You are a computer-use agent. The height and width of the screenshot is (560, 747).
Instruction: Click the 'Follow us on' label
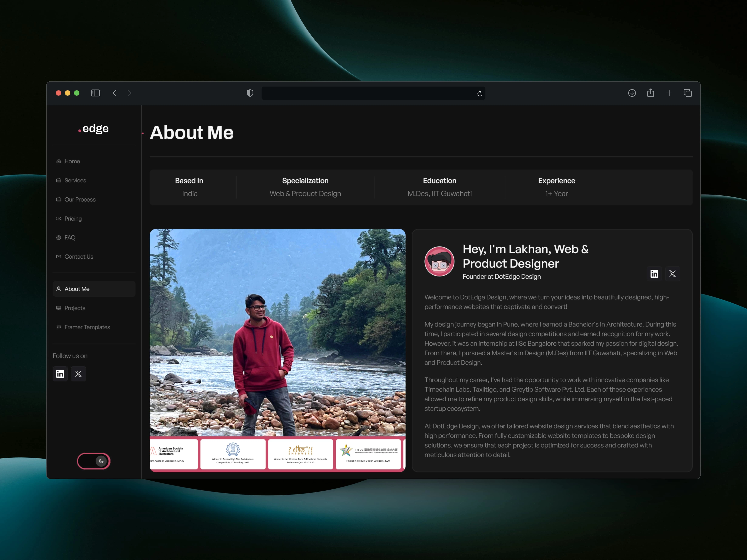pos(70,356)
